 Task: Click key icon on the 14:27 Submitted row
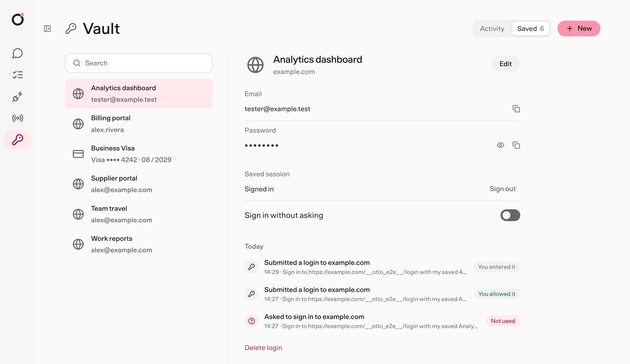coord(251,294)
